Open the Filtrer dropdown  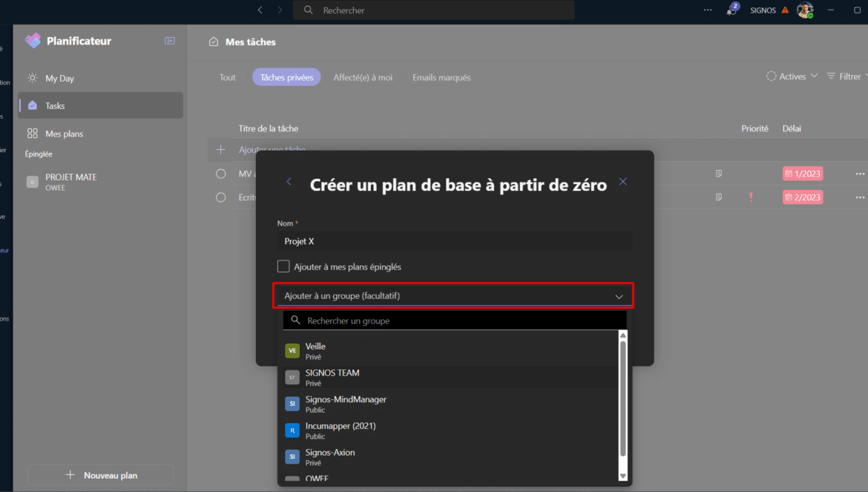point(846,76)
